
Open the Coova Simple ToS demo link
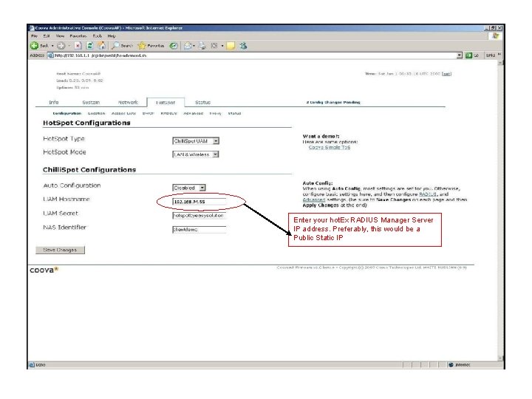[x=329, y=147]
